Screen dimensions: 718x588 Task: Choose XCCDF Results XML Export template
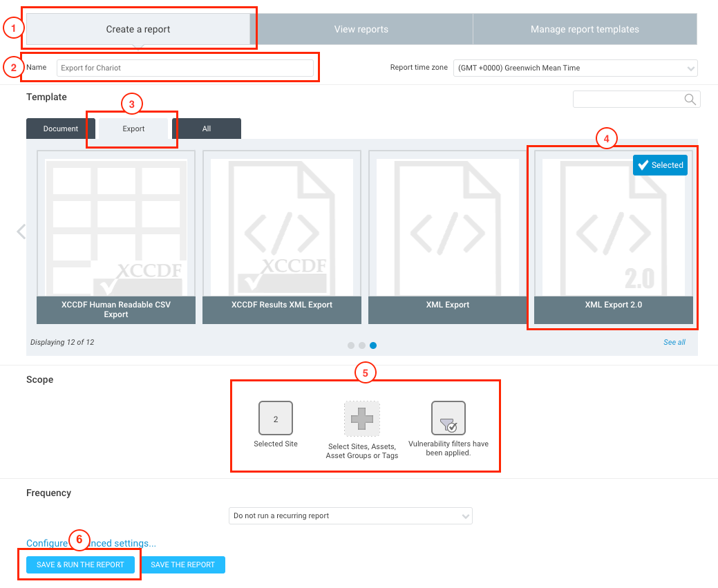tap(282, 237)
